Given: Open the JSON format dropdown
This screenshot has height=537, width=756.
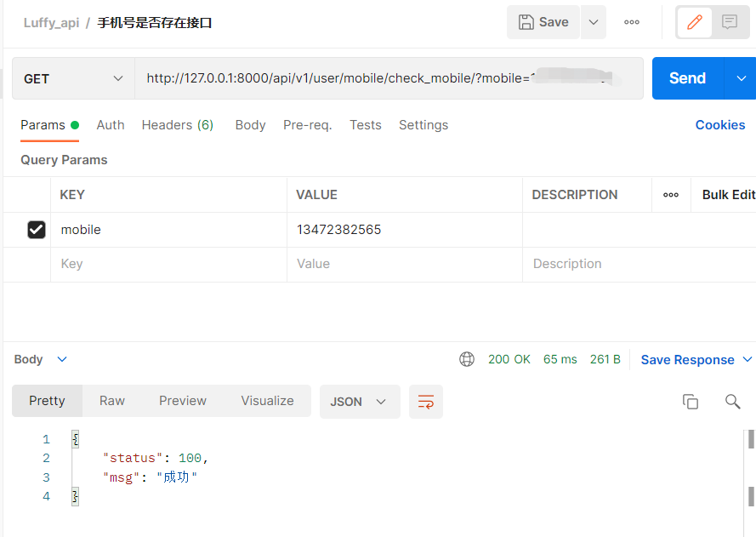Looking at the screenshot, I should [359, 402].
